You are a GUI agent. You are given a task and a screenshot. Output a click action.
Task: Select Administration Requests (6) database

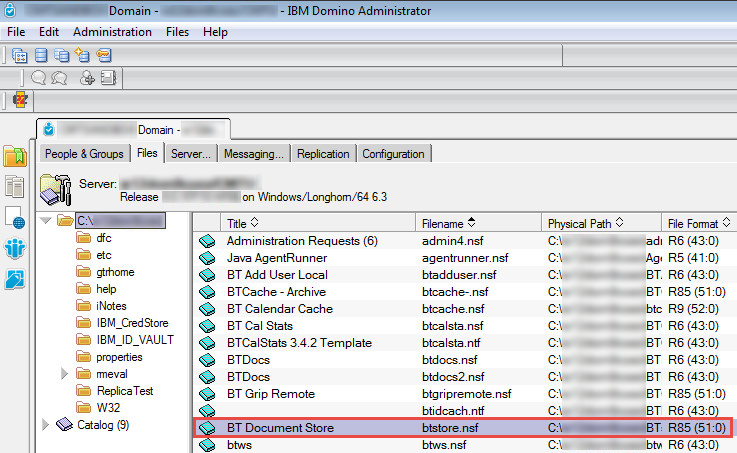tap(464, 241)
